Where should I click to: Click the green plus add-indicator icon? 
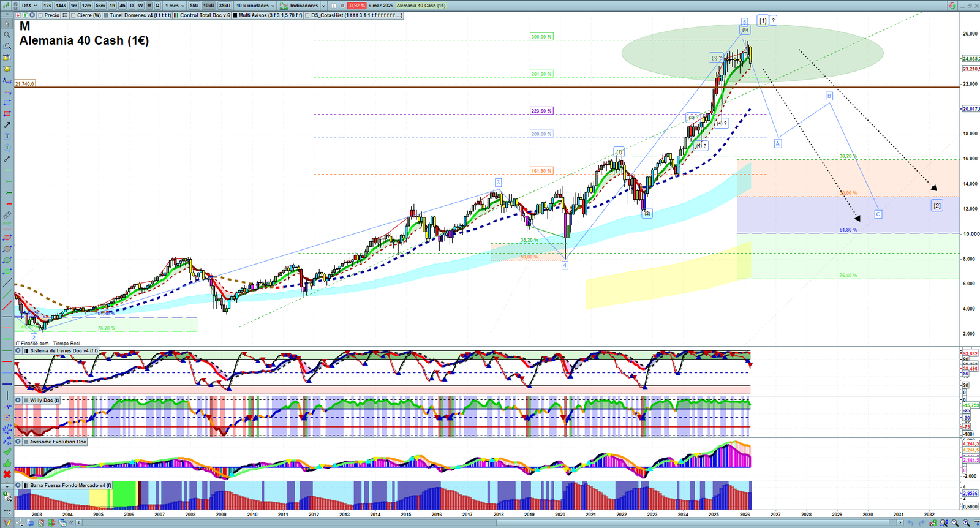25,15
